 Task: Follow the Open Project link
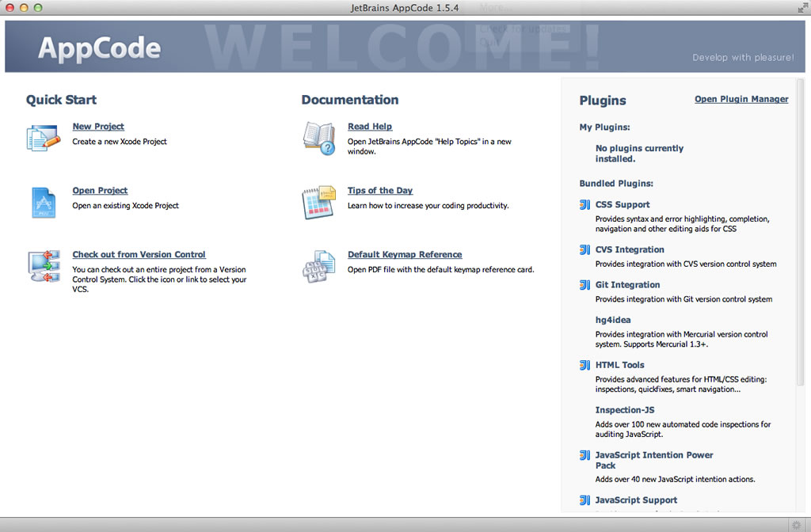(100, 191)
